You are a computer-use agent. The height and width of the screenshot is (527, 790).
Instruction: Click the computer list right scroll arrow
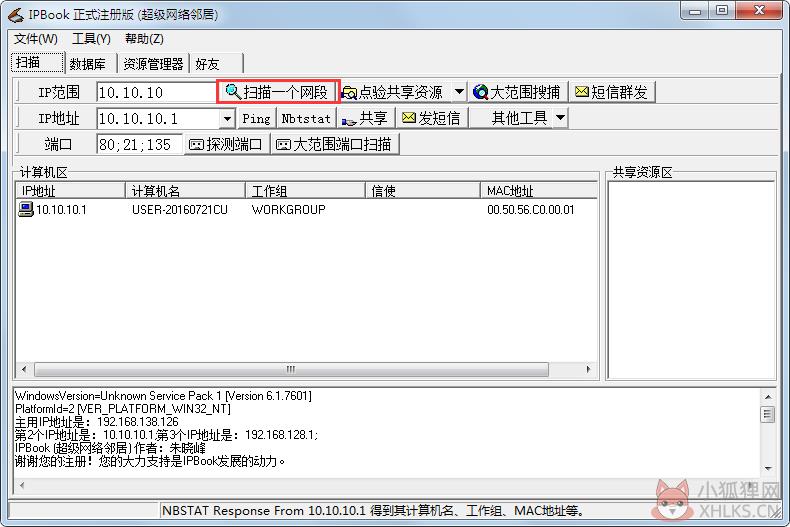coord(588,369)
